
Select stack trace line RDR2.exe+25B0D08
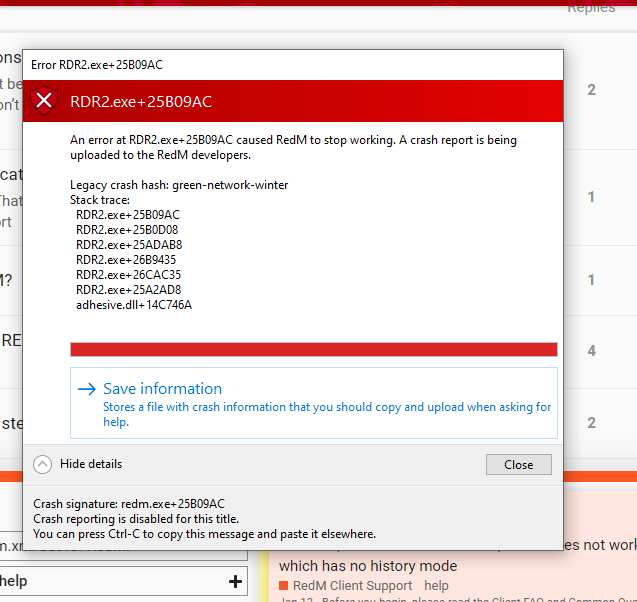[127, 230]
